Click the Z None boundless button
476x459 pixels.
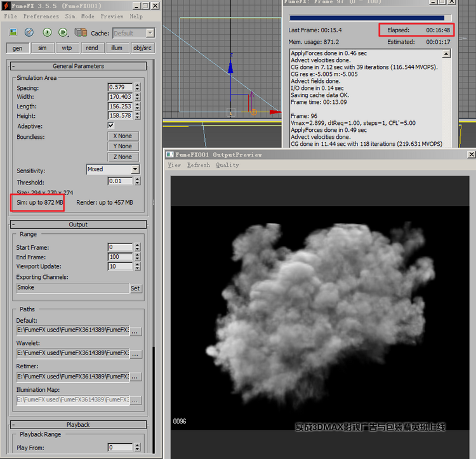pos(123,157)
